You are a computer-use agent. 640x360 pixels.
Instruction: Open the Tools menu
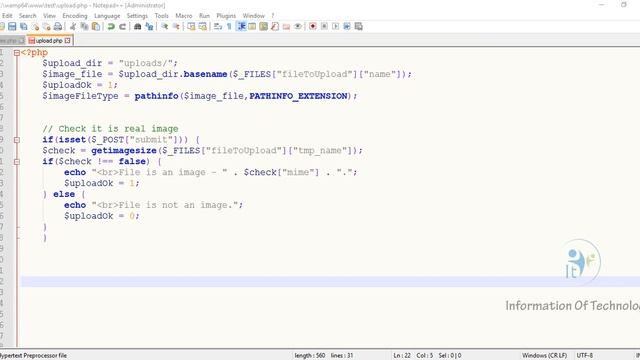click(x=162, y=16)
